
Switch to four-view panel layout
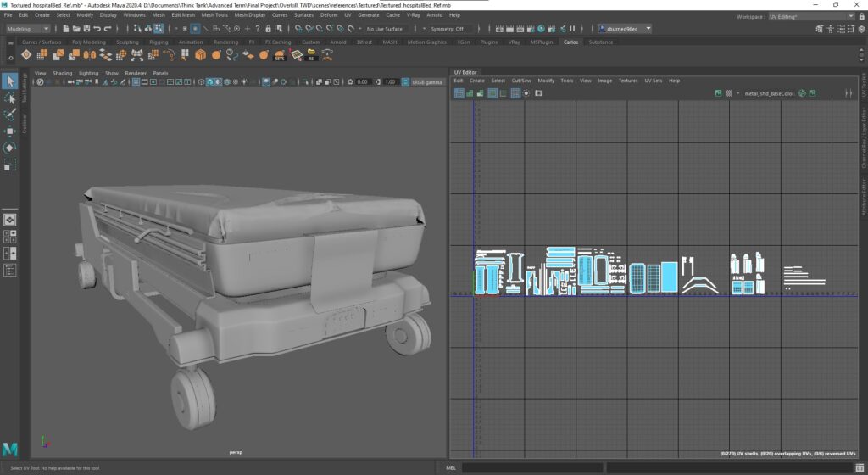9,237
